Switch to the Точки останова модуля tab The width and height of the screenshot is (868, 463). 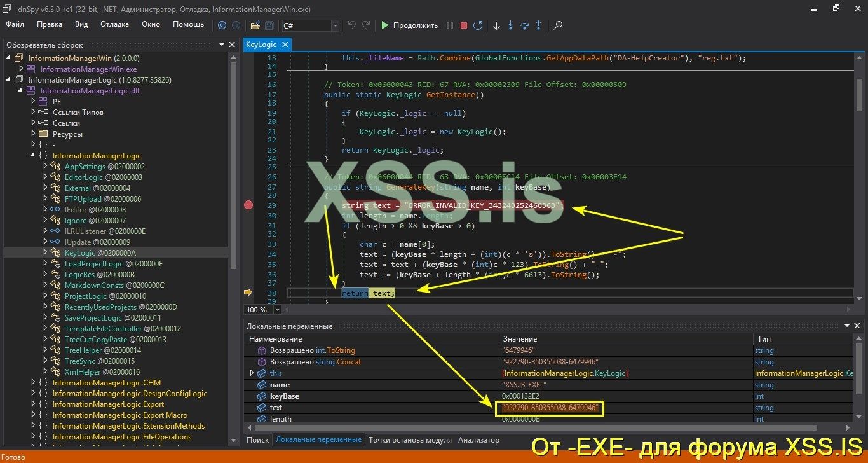coord(412,439)
